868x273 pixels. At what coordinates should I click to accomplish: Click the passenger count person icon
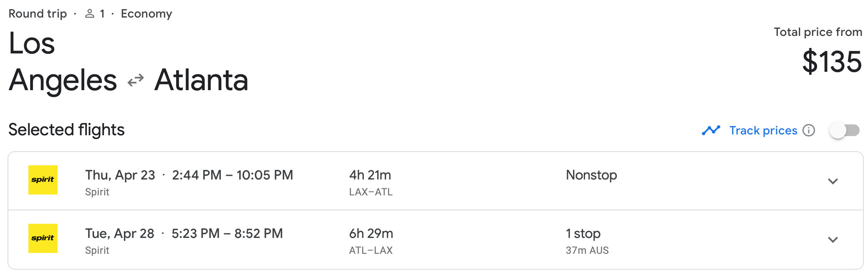tap(90, 14)
